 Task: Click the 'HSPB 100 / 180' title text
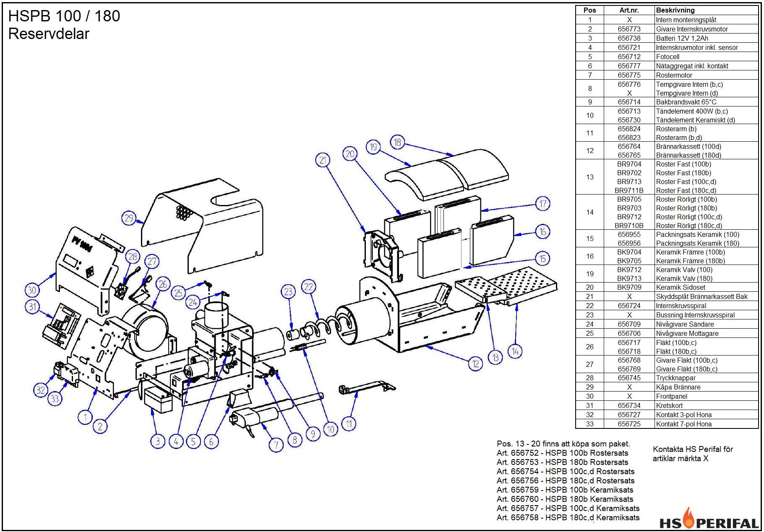pyautogui.click(x=64, y=16)
